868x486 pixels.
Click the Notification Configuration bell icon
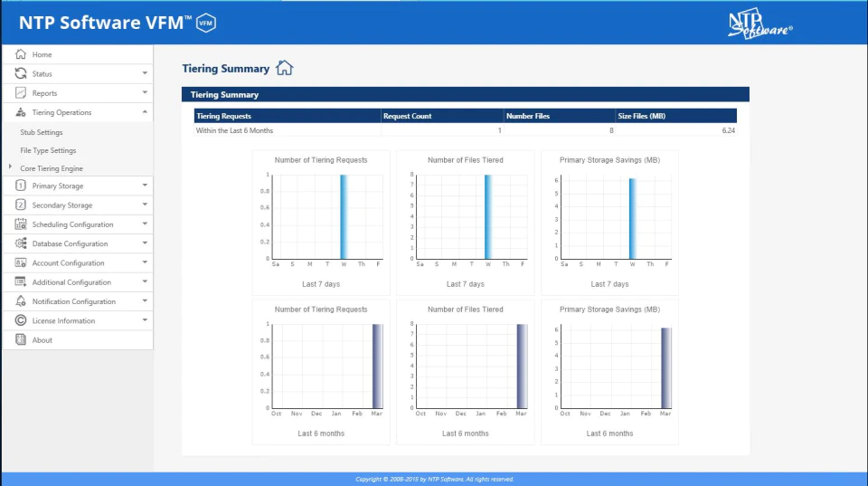(21, 300)
